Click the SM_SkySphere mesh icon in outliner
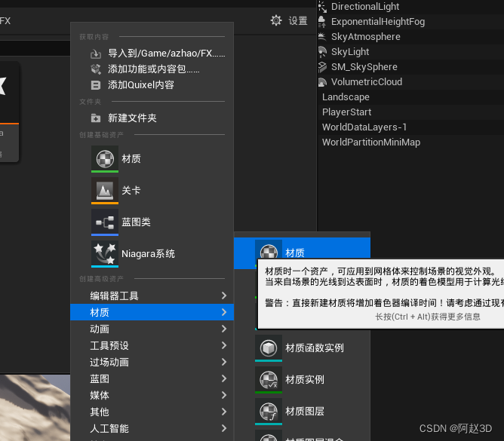504x441 pixels. point(322,67)
